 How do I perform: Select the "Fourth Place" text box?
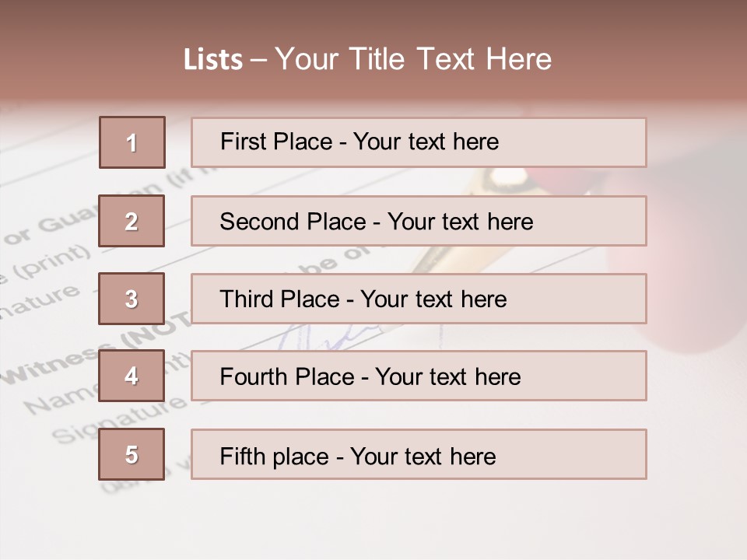pos(419,376)
